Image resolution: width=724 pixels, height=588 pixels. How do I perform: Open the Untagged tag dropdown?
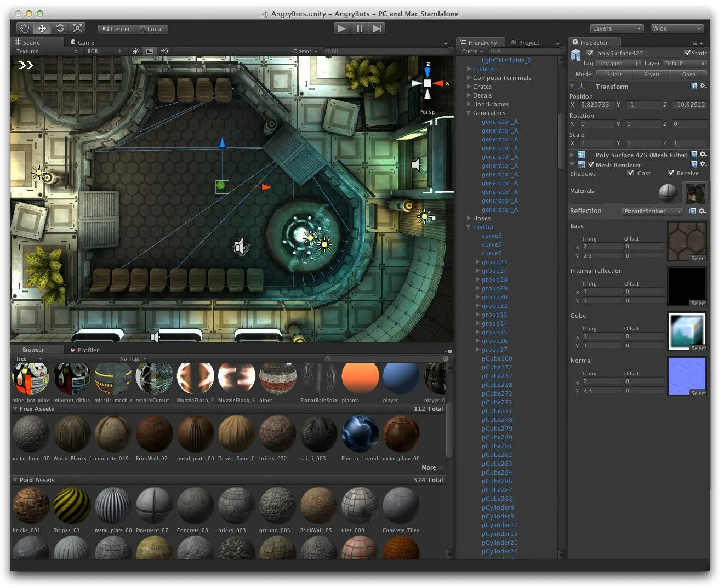(618, 64)
